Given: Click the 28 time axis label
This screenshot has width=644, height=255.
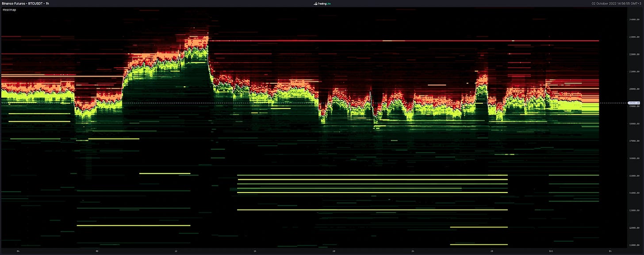Looking at the screenshot, I should point(492,251).
